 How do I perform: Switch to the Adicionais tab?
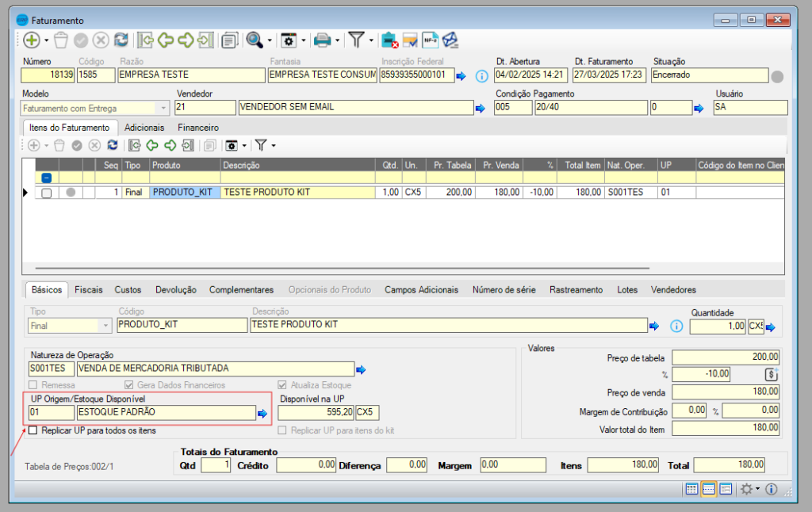144,128
